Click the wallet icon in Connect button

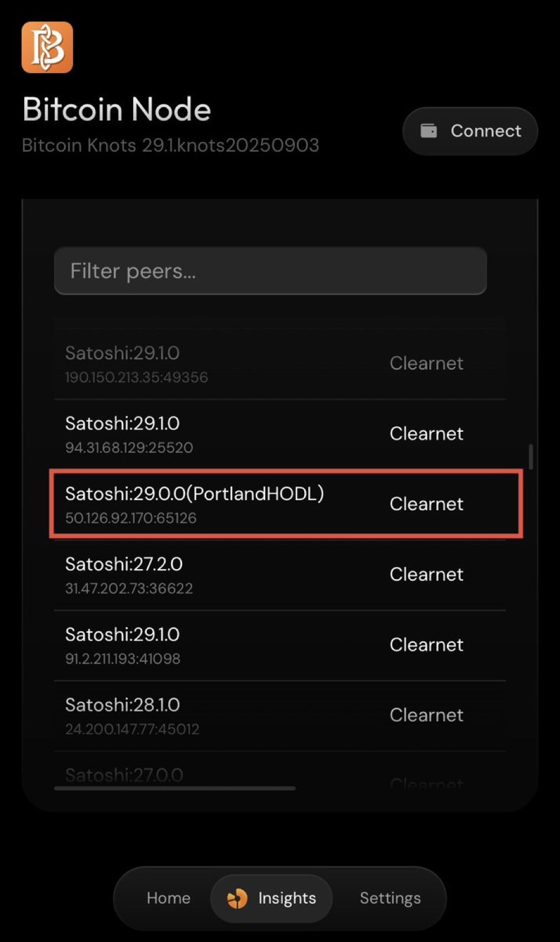[x=429, y=130]
